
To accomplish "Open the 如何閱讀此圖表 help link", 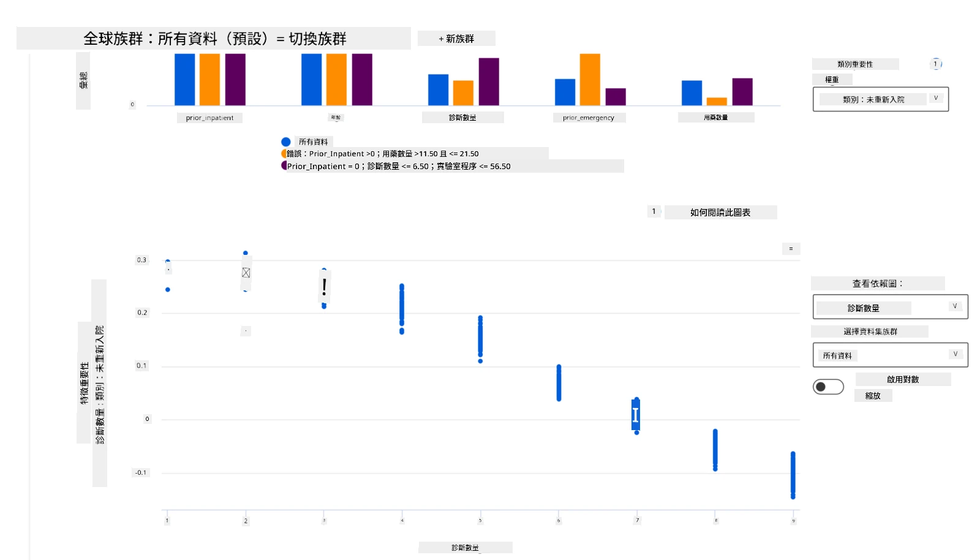I will tap(720, 213).
